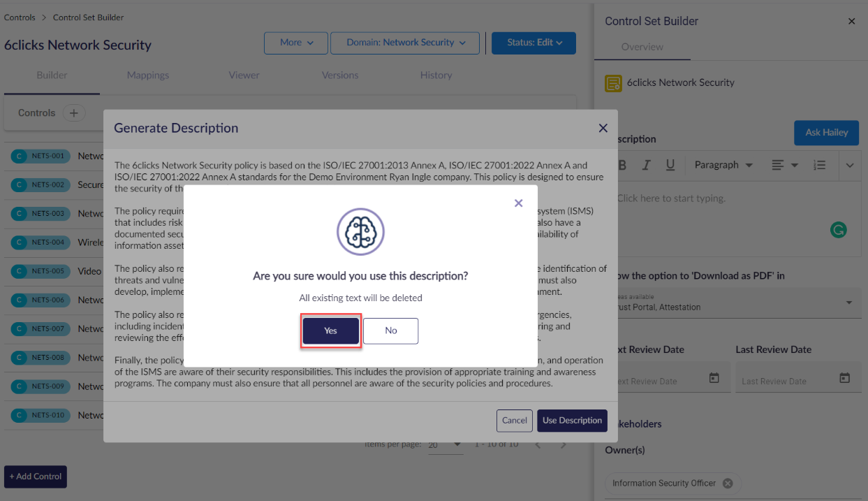Click Cancel in Generate Description dialog
Screen dimensions: 868x501
click(x=515, y=421)
